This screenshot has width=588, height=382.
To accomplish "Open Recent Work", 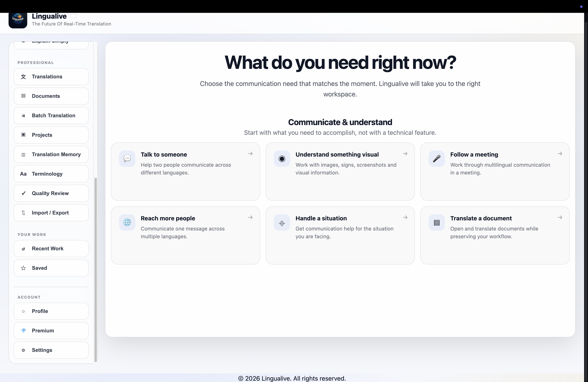I will (x=51, y=249).
